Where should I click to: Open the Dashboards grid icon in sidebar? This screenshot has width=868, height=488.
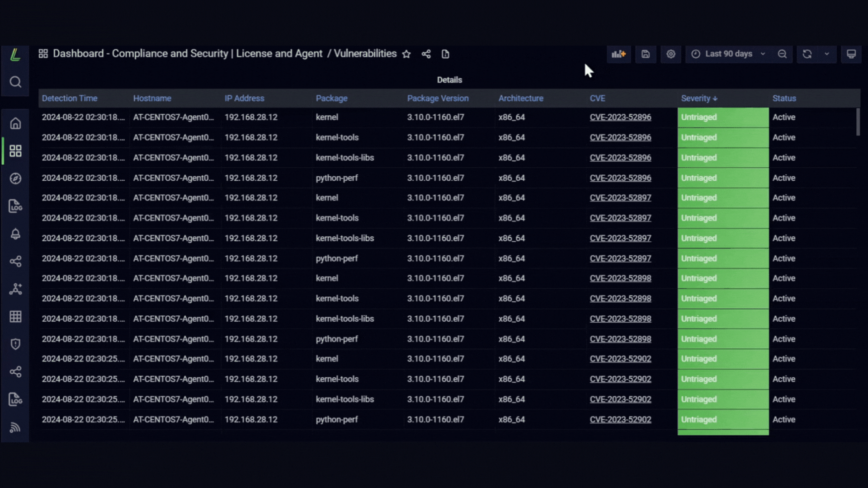coord(15,151)
